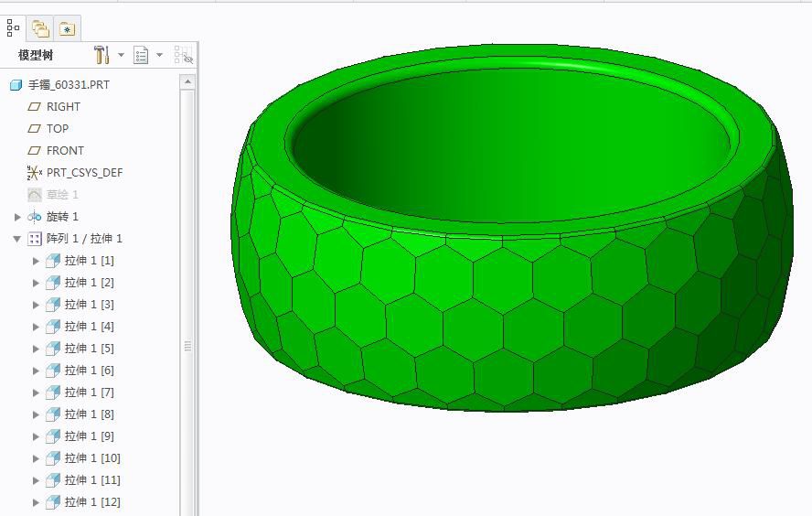The height and width of the screenshot is (516, 812).
Task: Select the 手镯_60331.PRT part icon
Action: 16,85
